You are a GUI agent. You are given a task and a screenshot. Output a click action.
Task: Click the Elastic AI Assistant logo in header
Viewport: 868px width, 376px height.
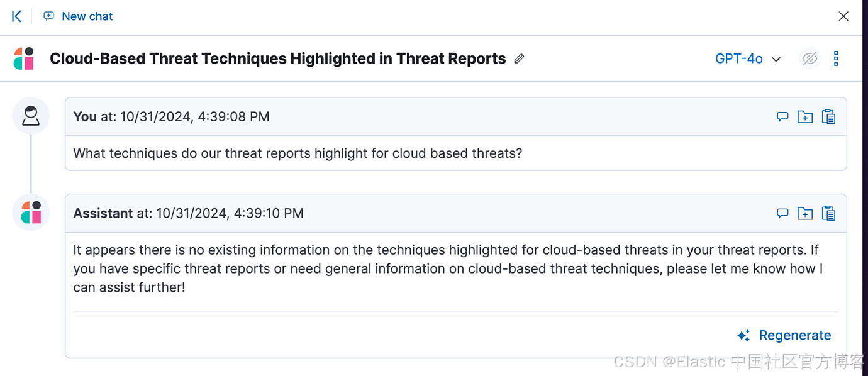click(x=23, y=58)
